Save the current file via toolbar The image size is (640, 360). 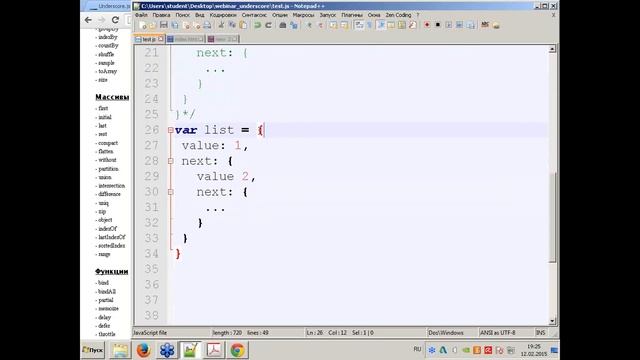[164, 25]
